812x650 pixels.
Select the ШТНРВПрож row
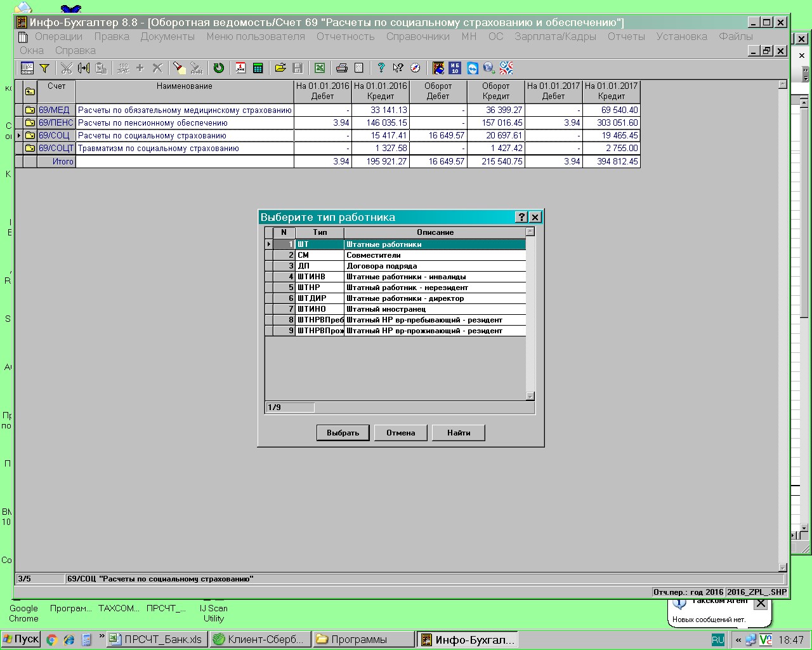(395, 331)
